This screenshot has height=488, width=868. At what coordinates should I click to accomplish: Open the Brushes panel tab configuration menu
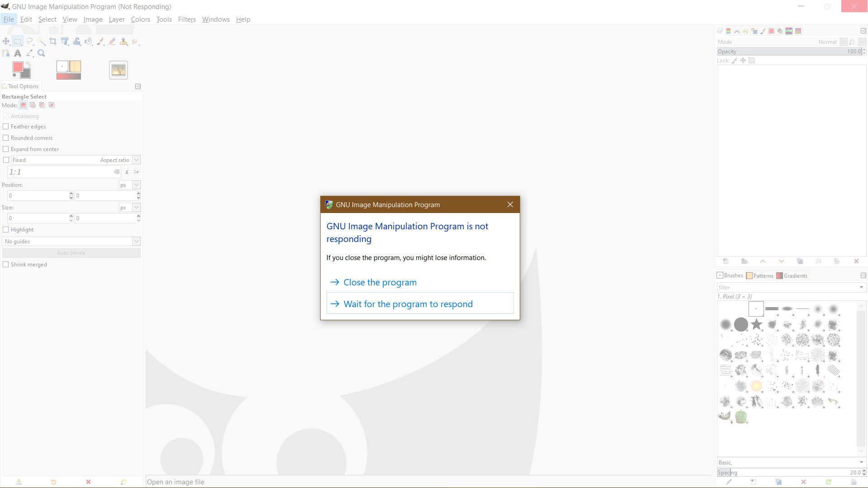863,275
